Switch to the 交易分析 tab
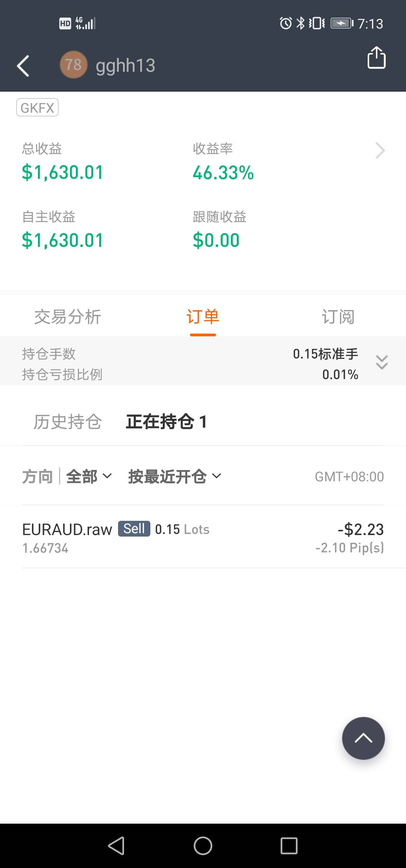406x868 pixels. click(68, 317)
